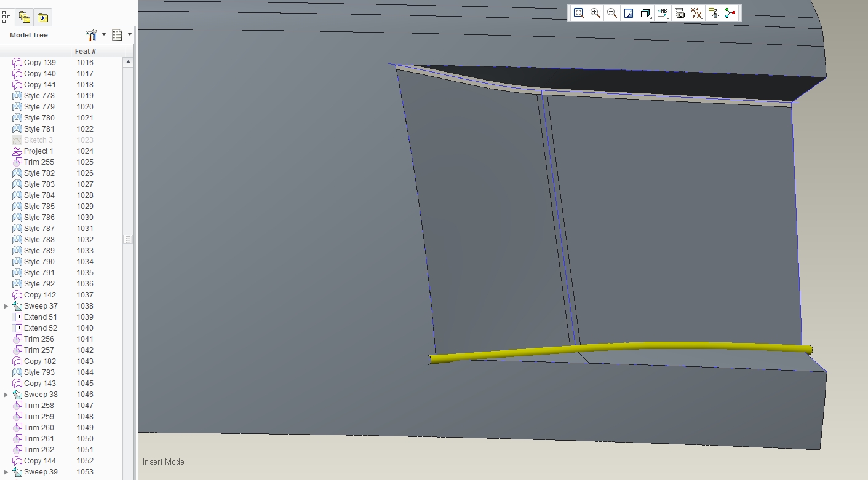Click the Extend 52 feature icon

17,328
